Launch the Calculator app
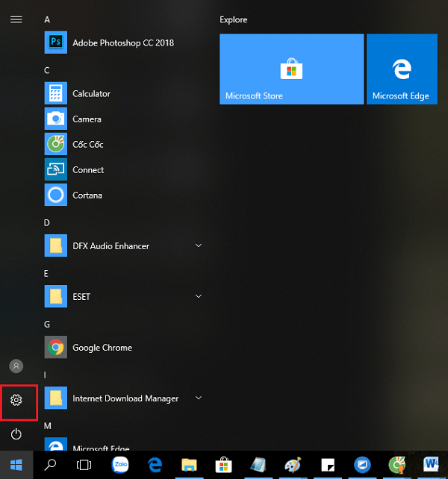The height and width of the screenshot is (479, 448). (x=91, y=94)
